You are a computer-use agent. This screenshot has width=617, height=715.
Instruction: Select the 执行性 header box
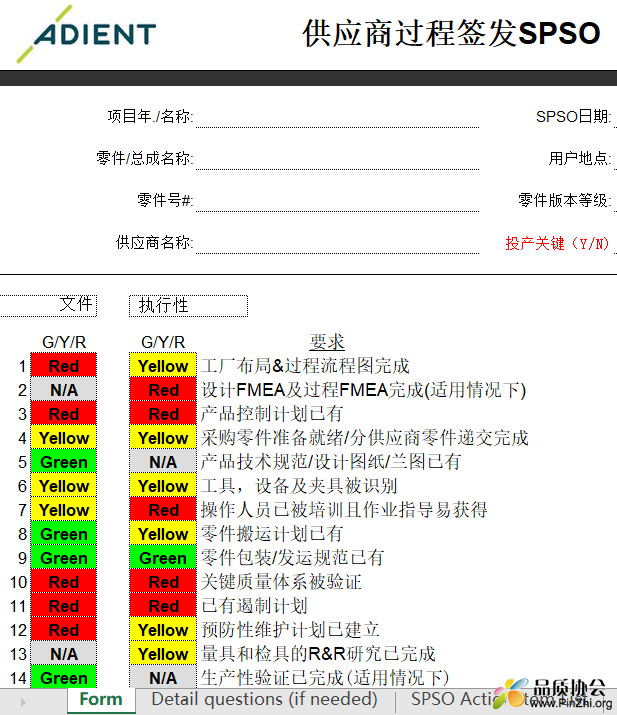tap(188, 306)
